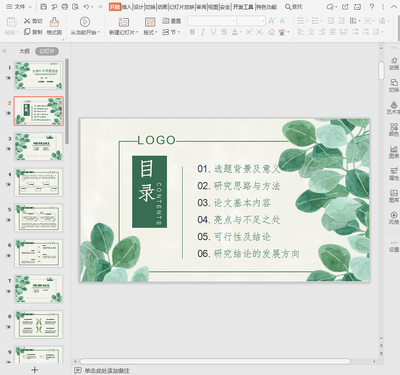This screenshot has width=400, height=375.
Task: Click the add slide plus button below thumbnails
Action: [x=35, y=369]
